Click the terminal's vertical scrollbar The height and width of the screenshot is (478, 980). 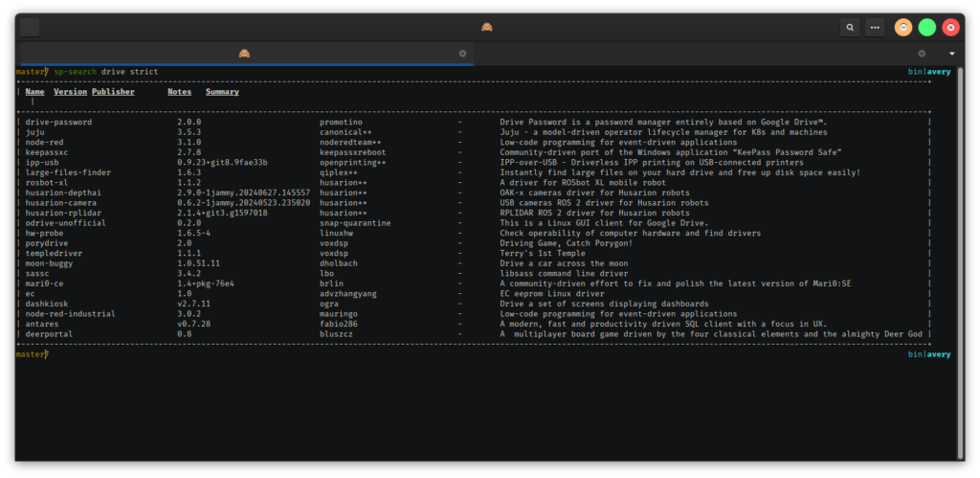pyautogui.click(x=959, y=211)
